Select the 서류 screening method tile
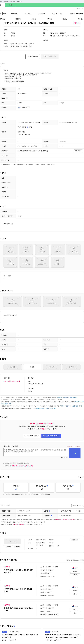The height and width of the screenshot is (644, 84). (x=13, y=367)
